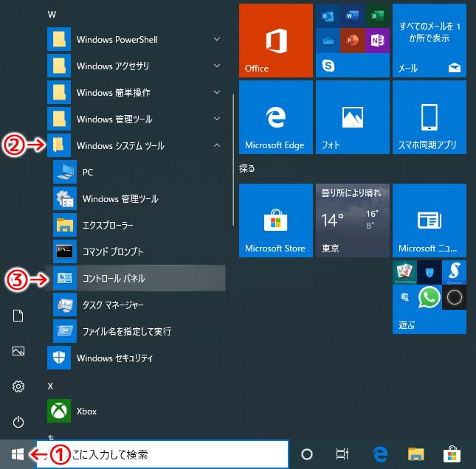
Task: Open ファイル名を指定して実行
Action: (x=137, y=331)
